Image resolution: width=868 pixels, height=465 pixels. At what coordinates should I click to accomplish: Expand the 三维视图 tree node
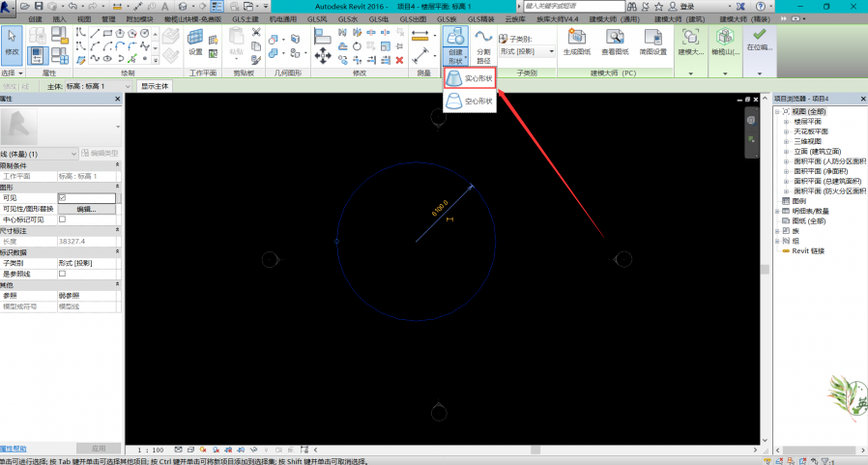pyautogui.click(x=786, y=142)
